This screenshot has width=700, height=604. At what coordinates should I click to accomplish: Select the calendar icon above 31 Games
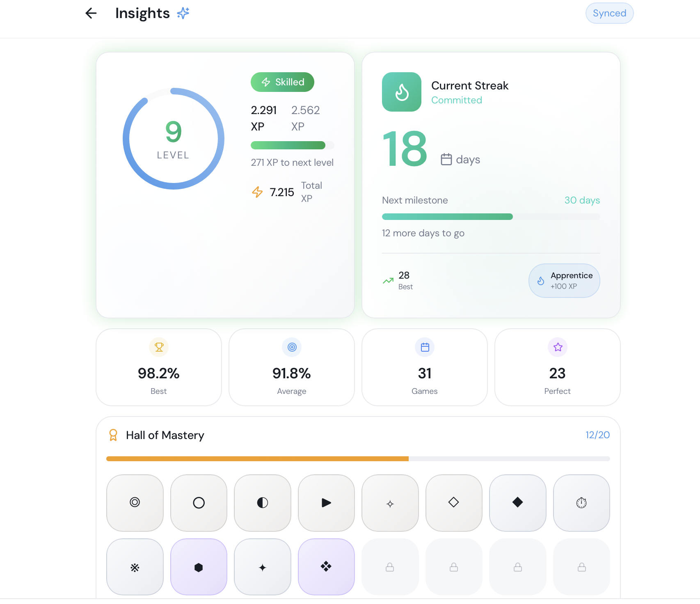click(x=425, y=347)
